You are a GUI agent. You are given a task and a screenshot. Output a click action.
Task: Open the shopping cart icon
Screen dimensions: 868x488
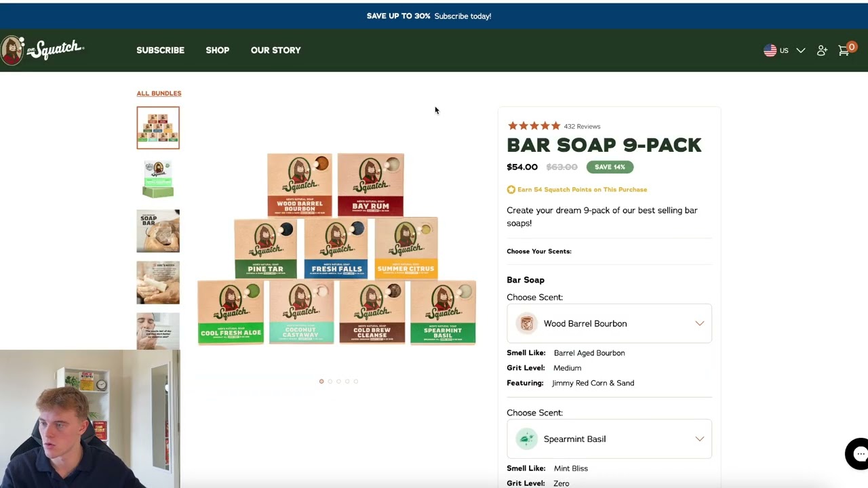point(844,50)
